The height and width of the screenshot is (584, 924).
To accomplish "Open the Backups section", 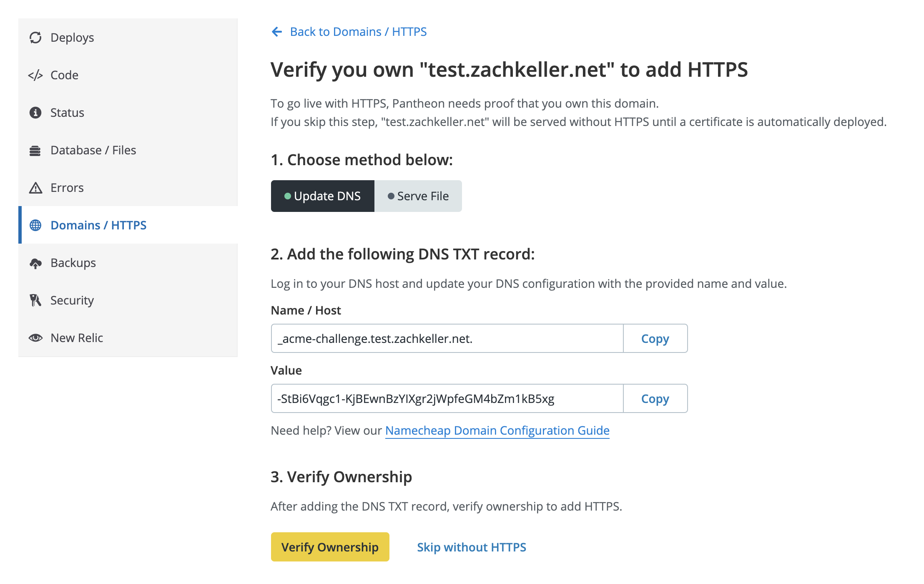I will 73,262.
